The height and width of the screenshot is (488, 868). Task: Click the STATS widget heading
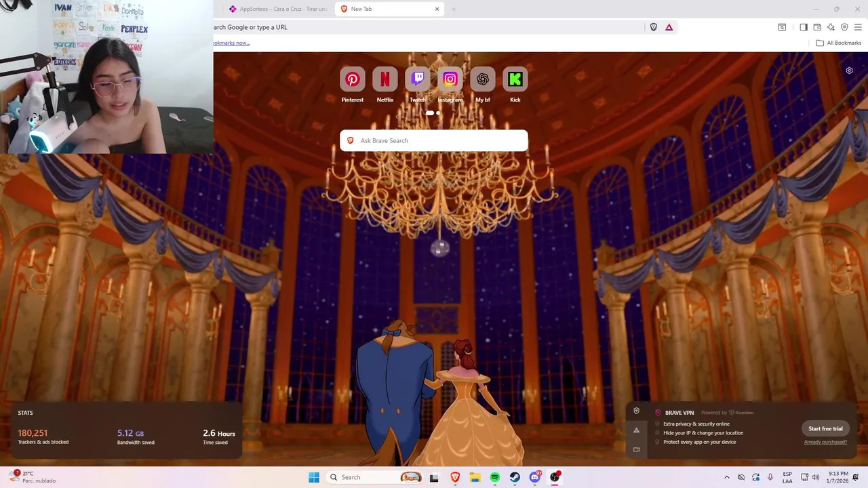coord(25,413)
